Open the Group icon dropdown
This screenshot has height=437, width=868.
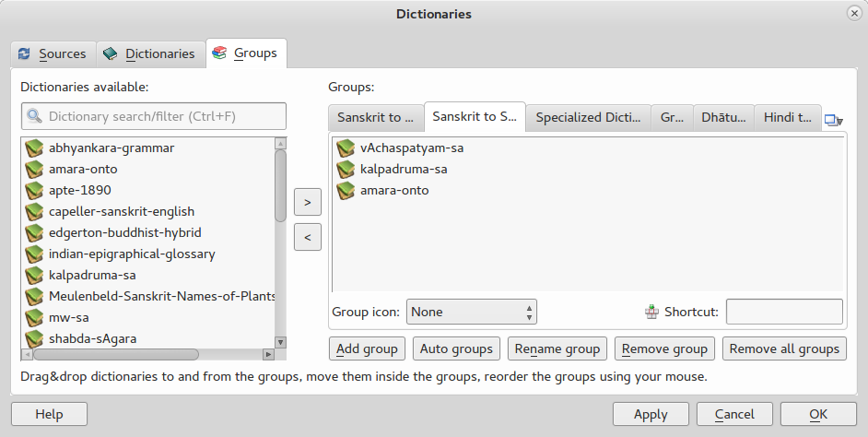[471, 312]
